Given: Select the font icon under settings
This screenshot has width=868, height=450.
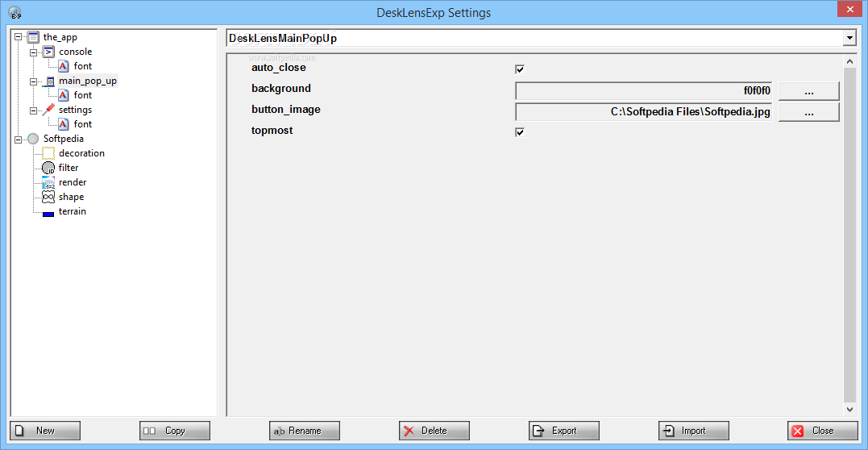Looking at the screenshot, I should [64, 124].
